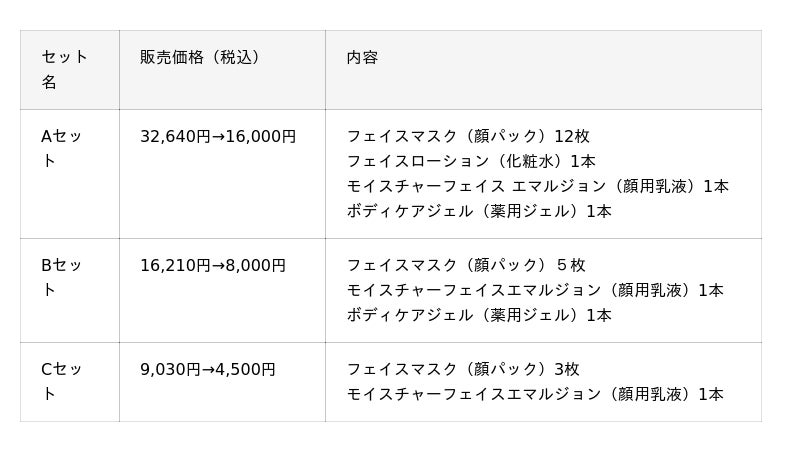
Task: Click the 9,030円→4,500円 price cell
Action: tap(208, 369)
